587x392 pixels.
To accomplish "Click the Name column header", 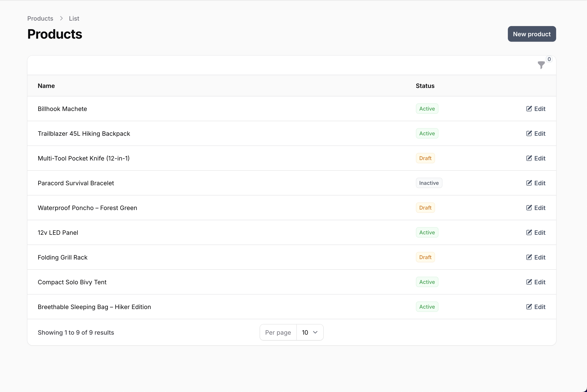I will coord(46,86).
